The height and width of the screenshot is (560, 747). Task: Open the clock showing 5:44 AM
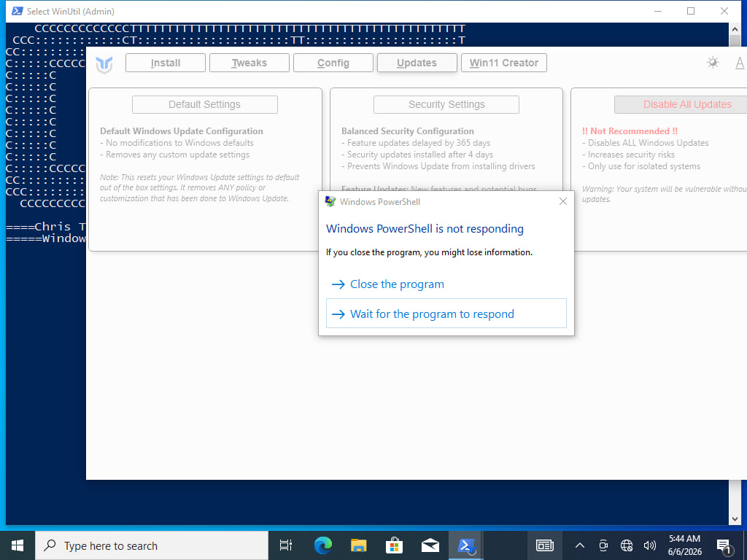coord(684,545)
